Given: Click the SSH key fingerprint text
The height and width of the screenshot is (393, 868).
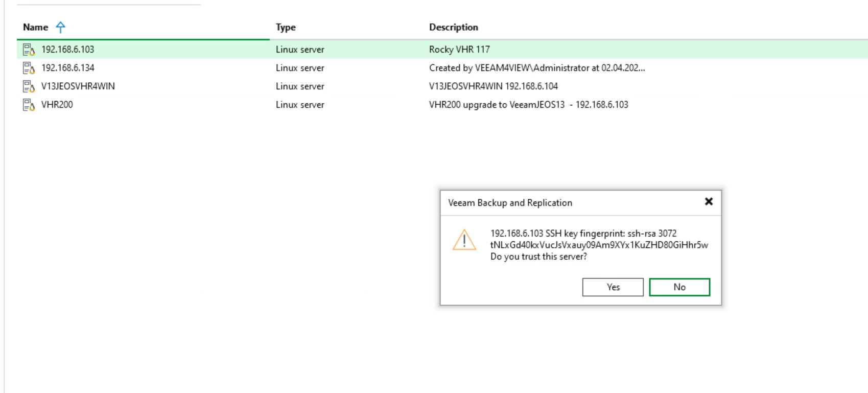Looking at the screenshot, I should 599,245.
